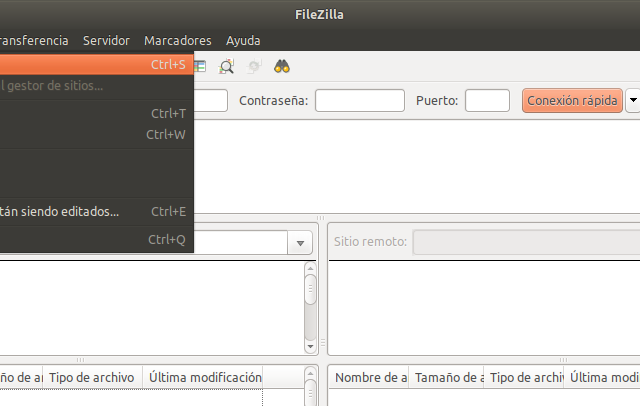Click the Sitio remoto path box
Image resolution: width=640 pixels, height=406 pixels.
coord(527,242)
